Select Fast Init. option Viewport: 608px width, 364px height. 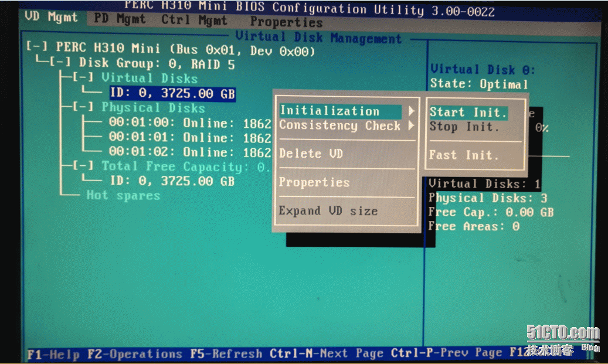463,155
